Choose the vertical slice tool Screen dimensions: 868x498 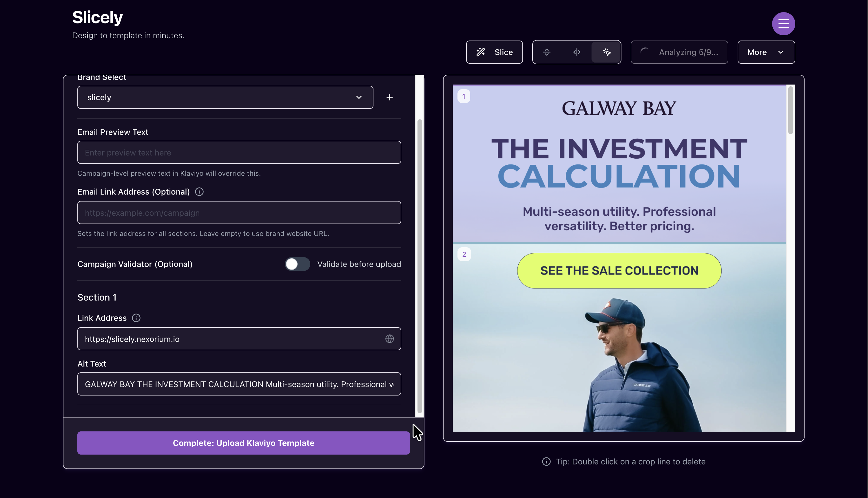576,52
